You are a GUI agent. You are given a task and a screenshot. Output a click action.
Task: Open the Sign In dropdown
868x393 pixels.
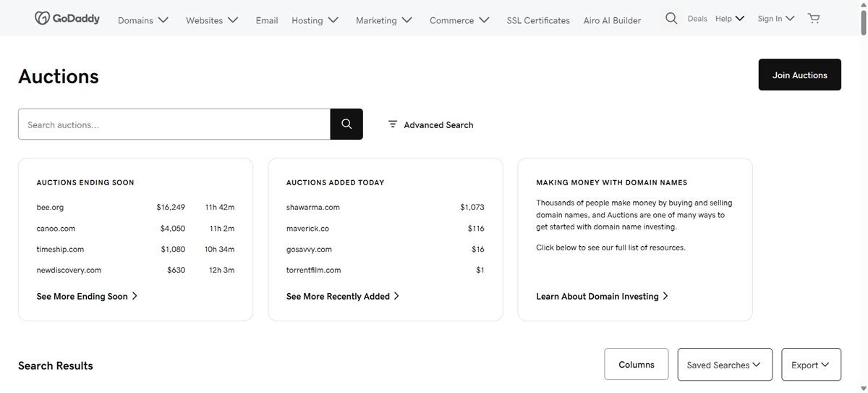coord(775,19)
